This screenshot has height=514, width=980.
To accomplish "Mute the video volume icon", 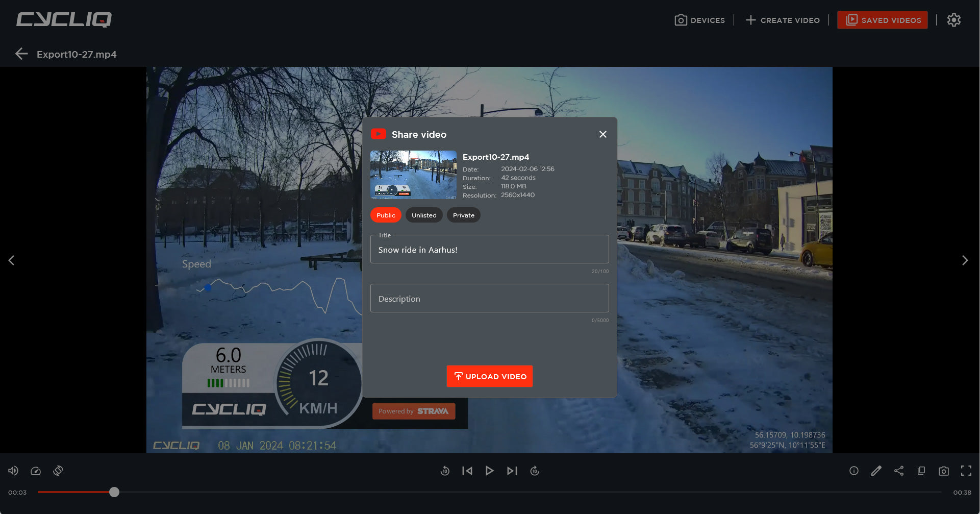I will pyautogui.click(x=13, y=471).
